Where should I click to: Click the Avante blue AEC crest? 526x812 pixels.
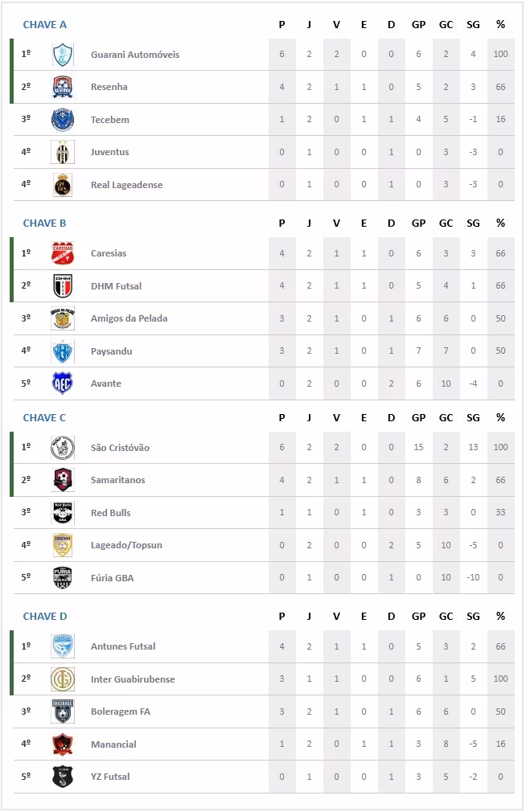[63, 383]
